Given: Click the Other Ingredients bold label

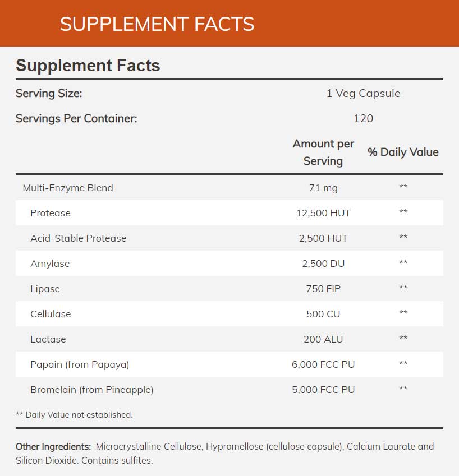Looking at the screenshot, I should (x=53, y=447).
